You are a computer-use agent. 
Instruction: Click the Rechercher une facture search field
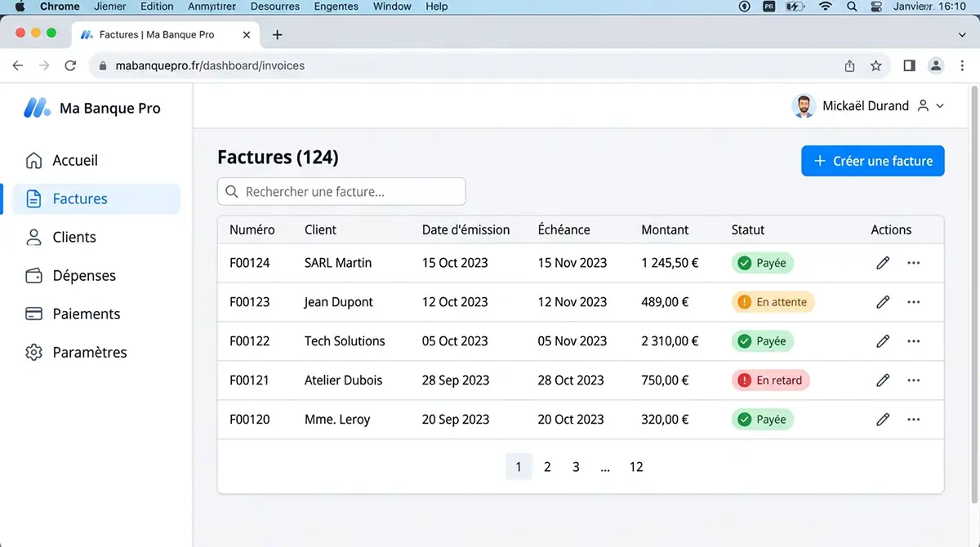(x=341, y=192)
